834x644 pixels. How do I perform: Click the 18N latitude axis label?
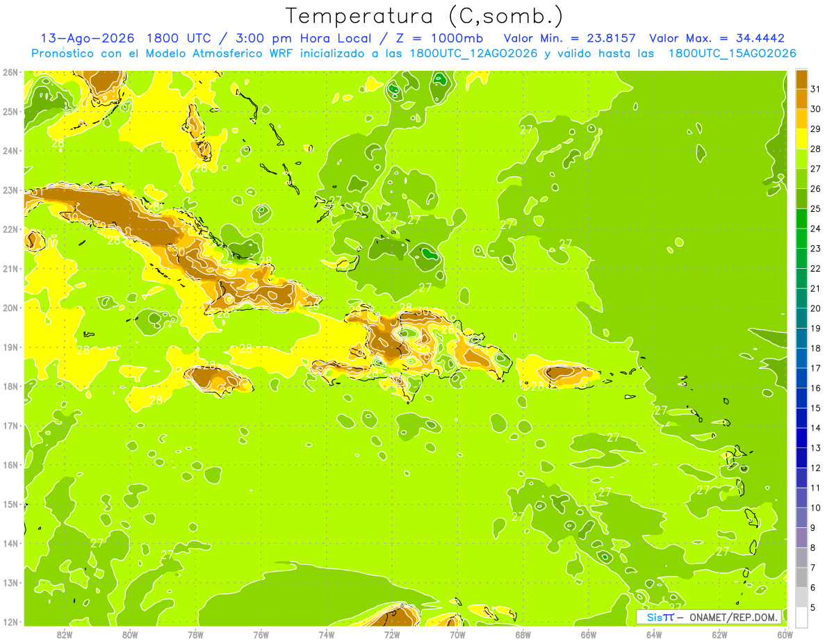10,386
